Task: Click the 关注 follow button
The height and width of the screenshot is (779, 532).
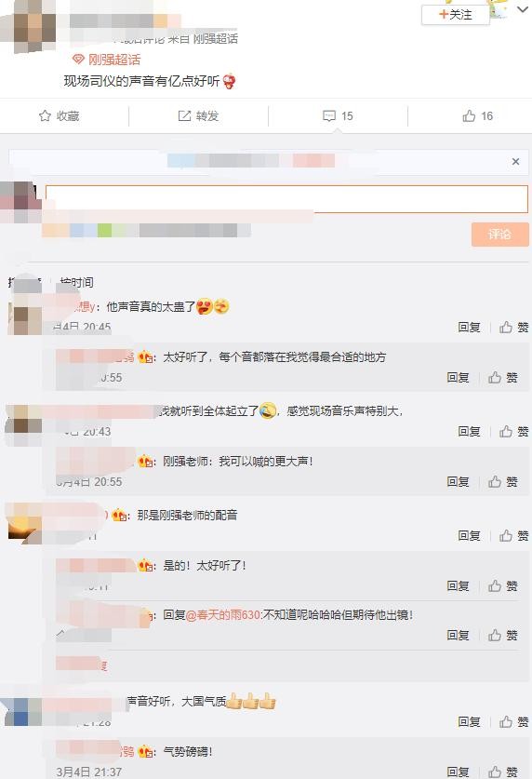Action: point(455,14)
